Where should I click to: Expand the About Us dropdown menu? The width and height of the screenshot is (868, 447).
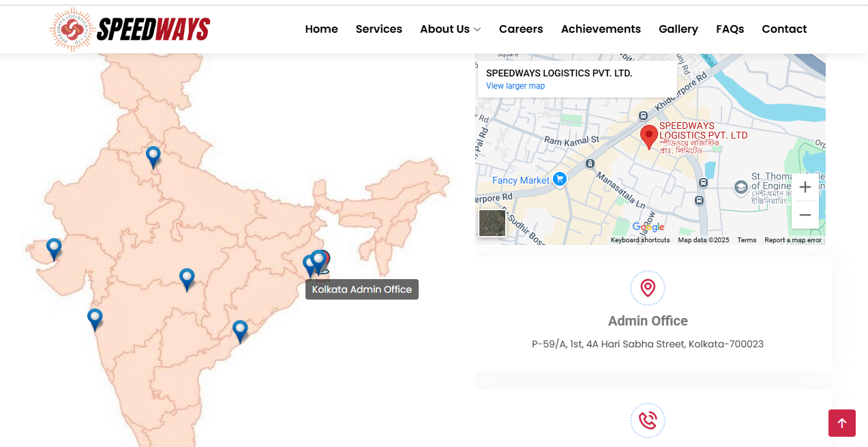[x=450, y=29]
